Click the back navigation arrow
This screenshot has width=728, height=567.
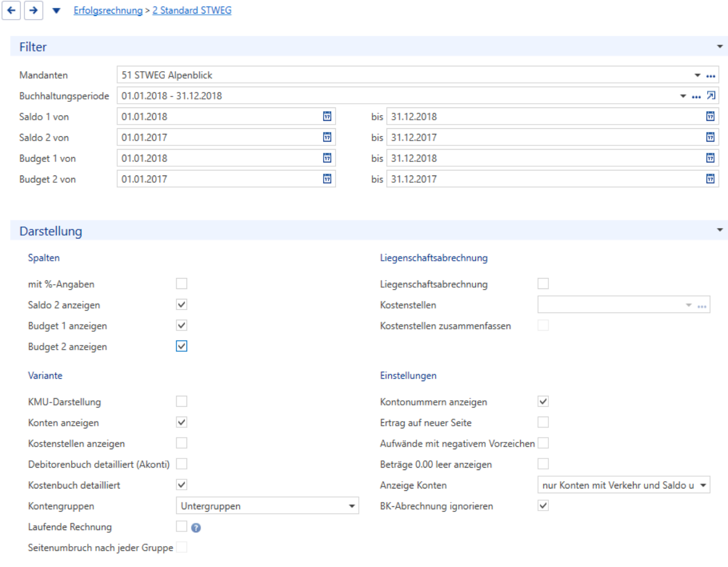11,10
